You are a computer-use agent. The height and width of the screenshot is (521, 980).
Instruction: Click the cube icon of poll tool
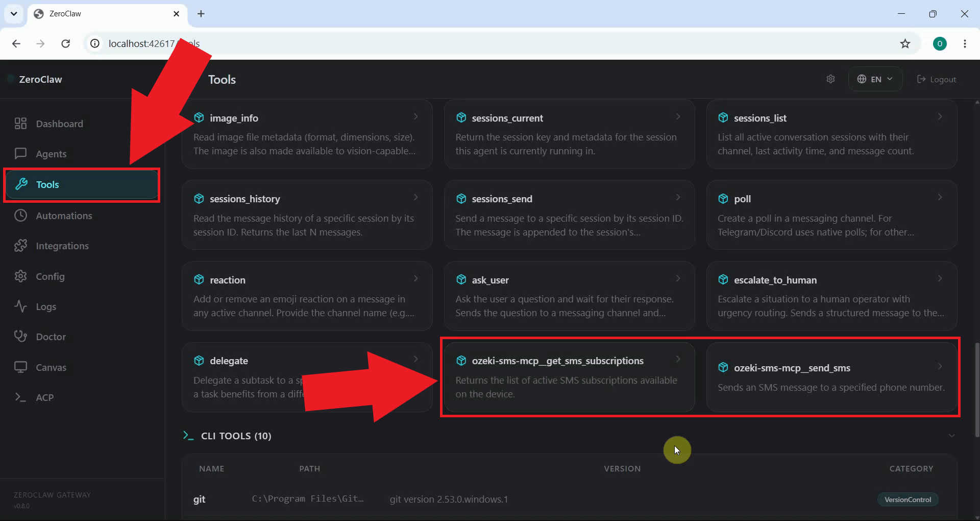tap(723, 199)
